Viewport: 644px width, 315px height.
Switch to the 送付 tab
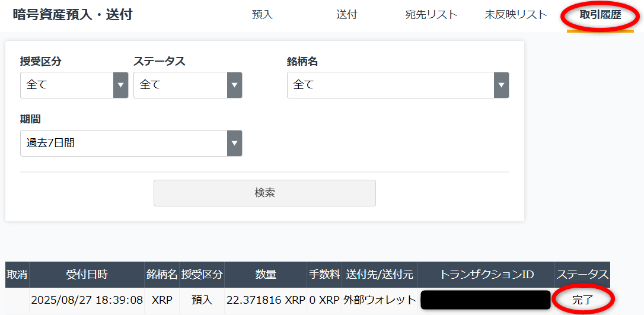click(347, 15)
